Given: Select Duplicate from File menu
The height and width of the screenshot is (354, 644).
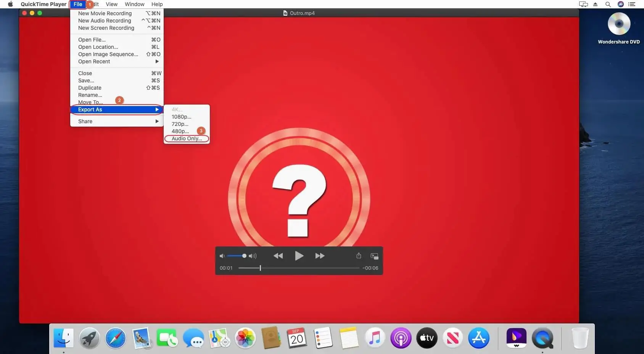Looking at the screenshot, I should point(117,88).
